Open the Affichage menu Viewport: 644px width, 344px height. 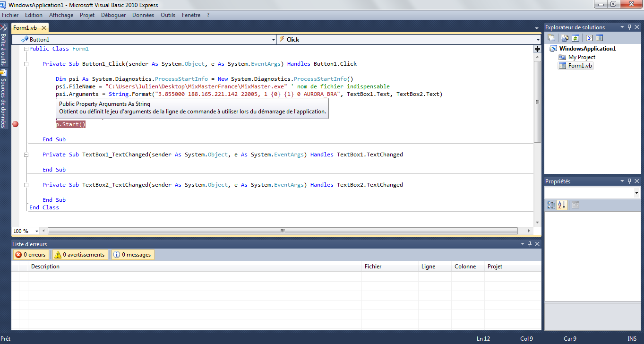pos(61,15)
